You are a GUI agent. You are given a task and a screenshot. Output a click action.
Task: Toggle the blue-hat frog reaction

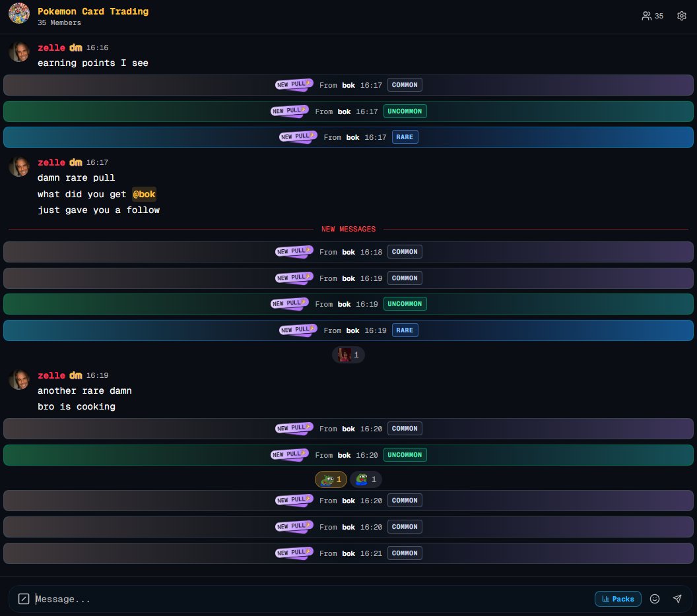[x=366, y=479]
